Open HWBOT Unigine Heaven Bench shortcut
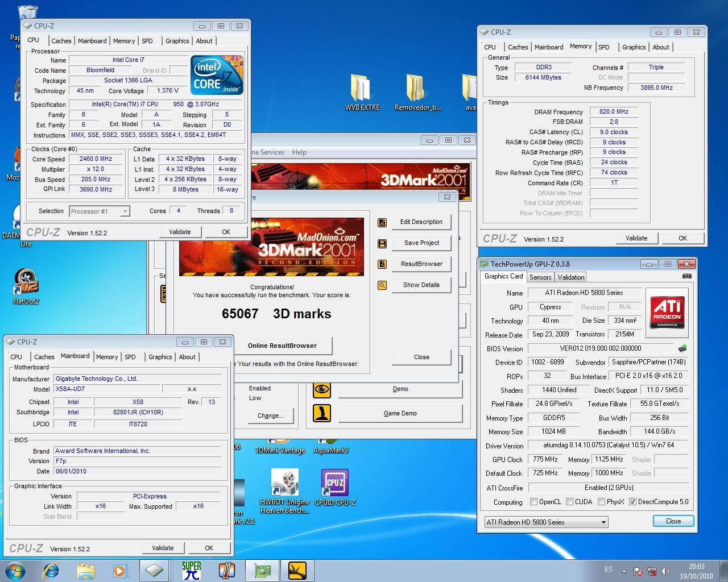728x582 pixels. [x=284, y=492]
